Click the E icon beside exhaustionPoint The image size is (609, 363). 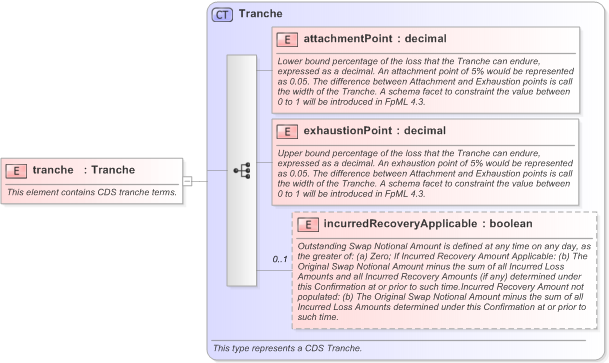(287, 132)
